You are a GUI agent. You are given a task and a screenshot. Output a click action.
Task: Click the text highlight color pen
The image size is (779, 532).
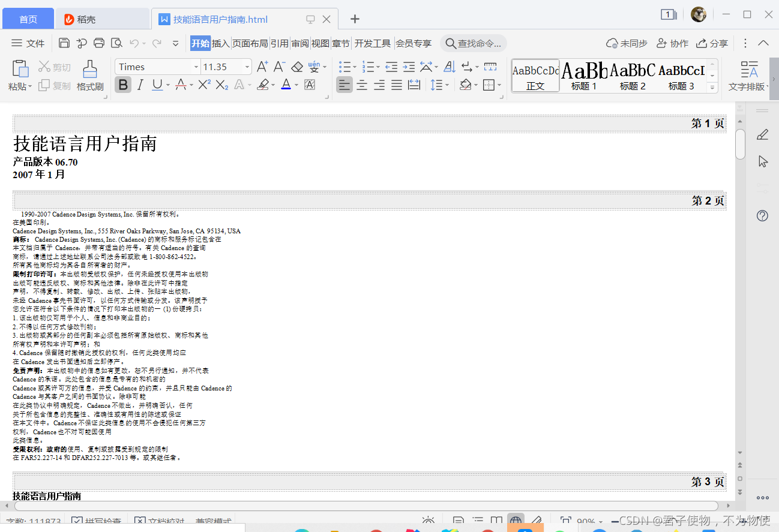tap(262, 85)
